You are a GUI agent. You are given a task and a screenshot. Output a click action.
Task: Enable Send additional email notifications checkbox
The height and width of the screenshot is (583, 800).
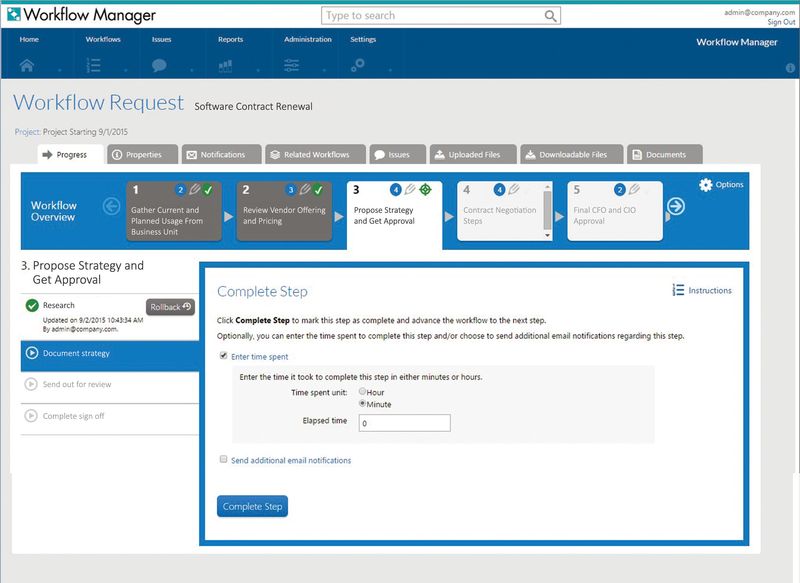[x=223, y=460]
